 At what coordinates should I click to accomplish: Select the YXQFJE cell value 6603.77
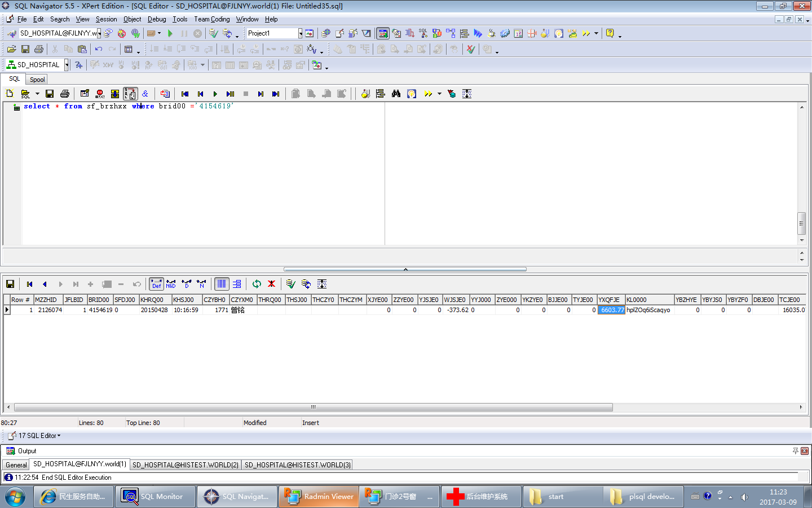611,310
